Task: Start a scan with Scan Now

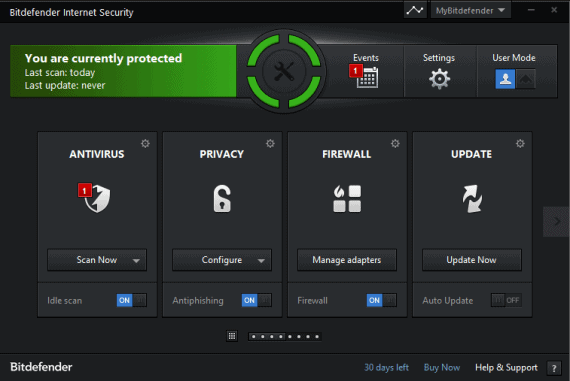Action: pos(97,260)
